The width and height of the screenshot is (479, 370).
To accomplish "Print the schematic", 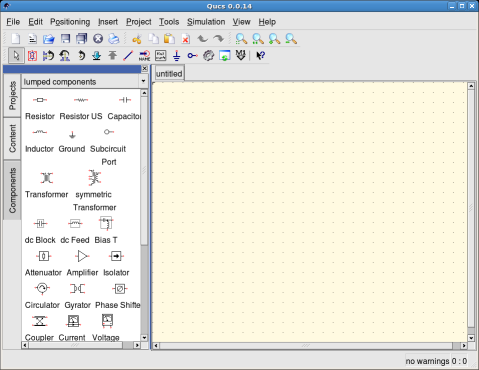I will (114, 39).
